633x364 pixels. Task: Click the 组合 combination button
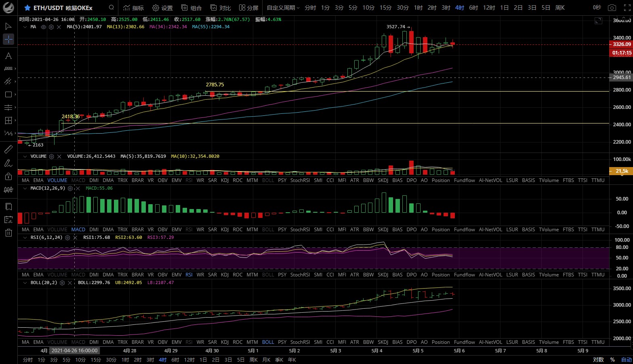coord(191,8)
